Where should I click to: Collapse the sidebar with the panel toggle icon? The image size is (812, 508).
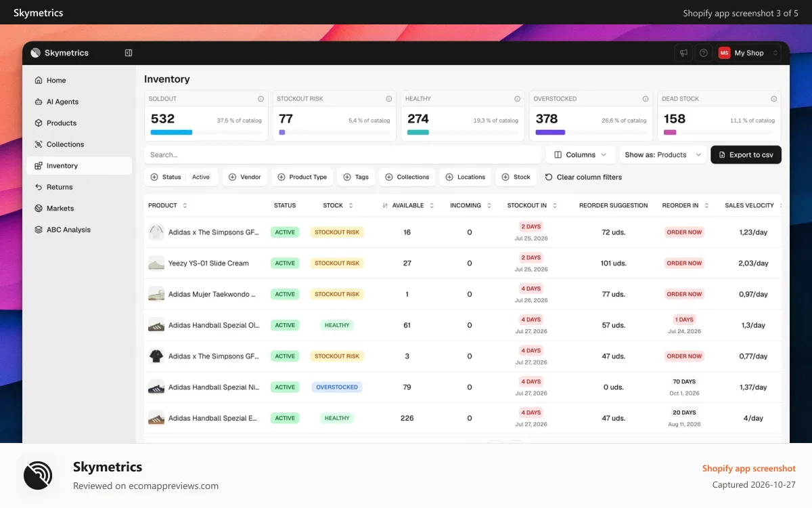[x=129, y=53]
